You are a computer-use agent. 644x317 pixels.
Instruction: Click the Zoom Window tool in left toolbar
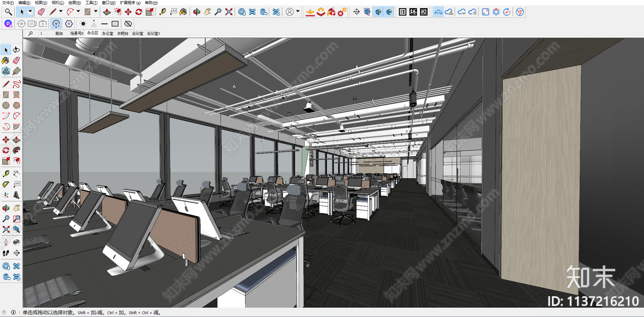pos(17,219)
